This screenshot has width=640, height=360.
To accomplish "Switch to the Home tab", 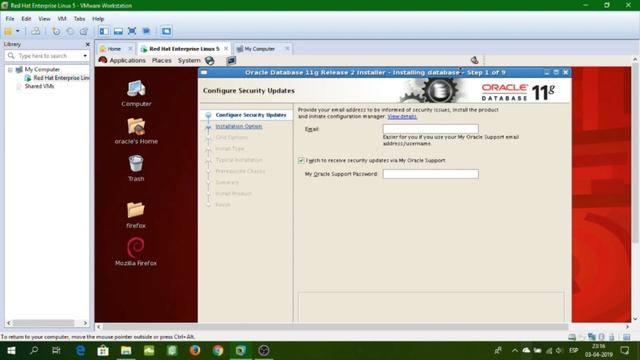I will (114, 49).
